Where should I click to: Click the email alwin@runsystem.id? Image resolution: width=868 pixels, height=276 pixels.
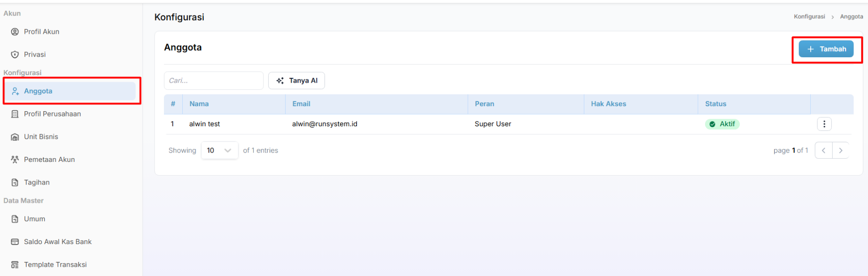[x=325, y=124]
